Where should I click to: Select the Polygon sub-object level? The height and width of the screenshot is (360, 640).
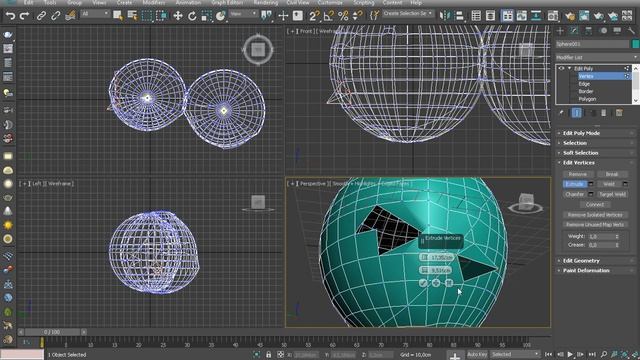[587, 99]
